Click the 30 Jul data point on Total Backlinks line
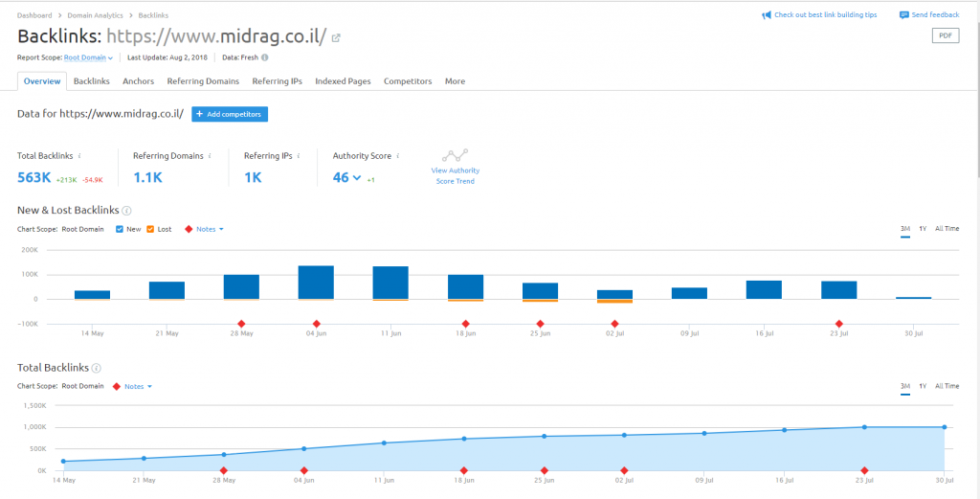This screenshot has height=499, width=980. tap(944, 427)
